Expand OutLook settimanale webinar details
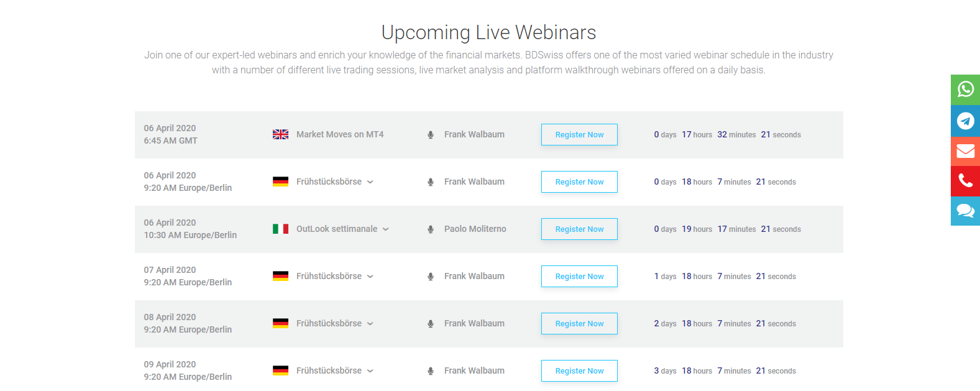 pos(387,229)
